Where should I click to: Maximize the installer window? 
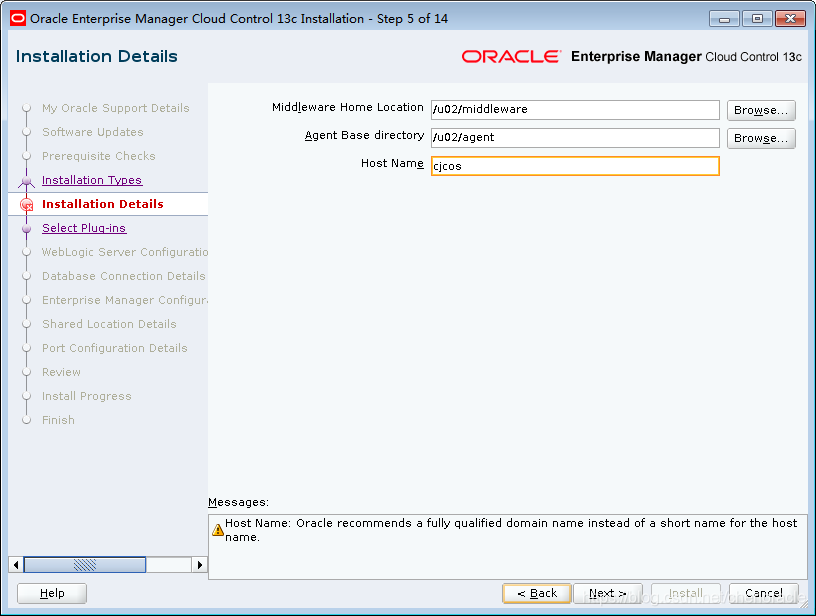tap(757, 19)
